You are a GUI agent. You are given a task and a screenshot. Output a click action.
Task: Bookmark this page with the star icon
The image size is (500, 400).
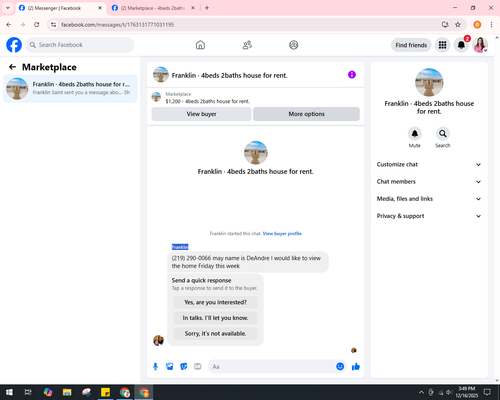tap(458, 25)
